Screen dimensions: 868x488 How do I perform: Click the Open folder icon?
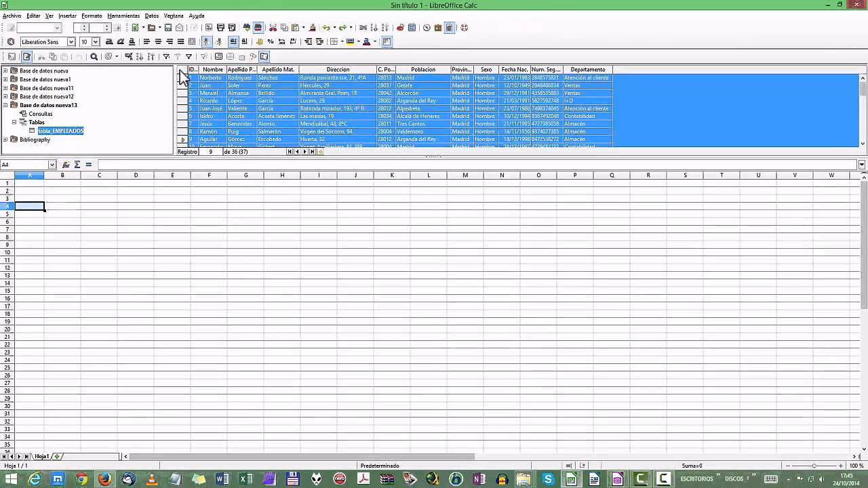tap(151, 28)
